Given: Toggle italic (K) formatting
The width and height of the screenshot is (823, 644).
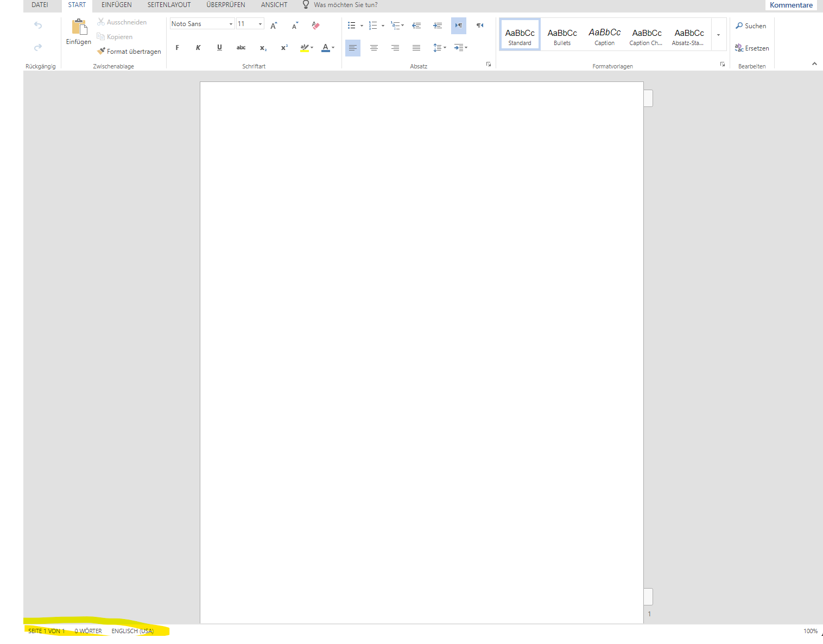Looking at the screenshot, I should pos(198,48).
